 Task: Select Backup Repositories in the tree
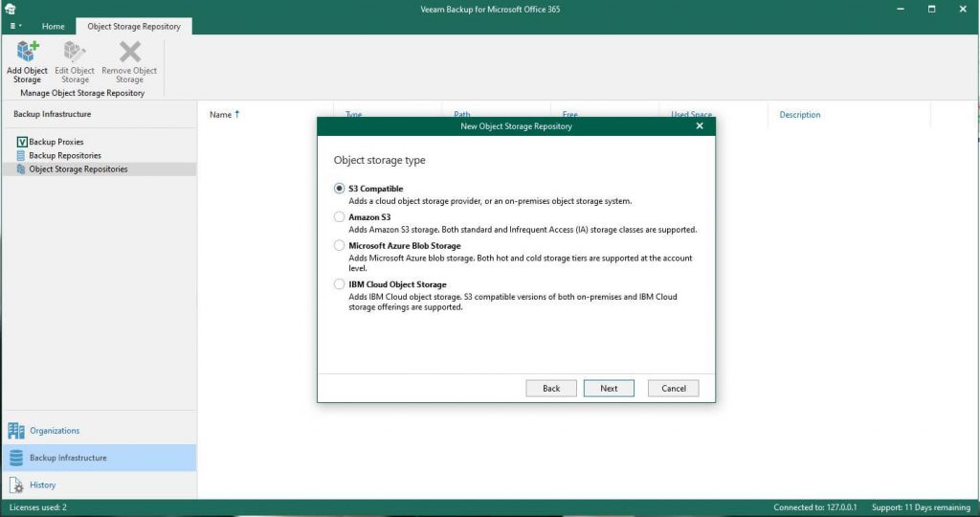pyautogui.click(x=65, y=156)
